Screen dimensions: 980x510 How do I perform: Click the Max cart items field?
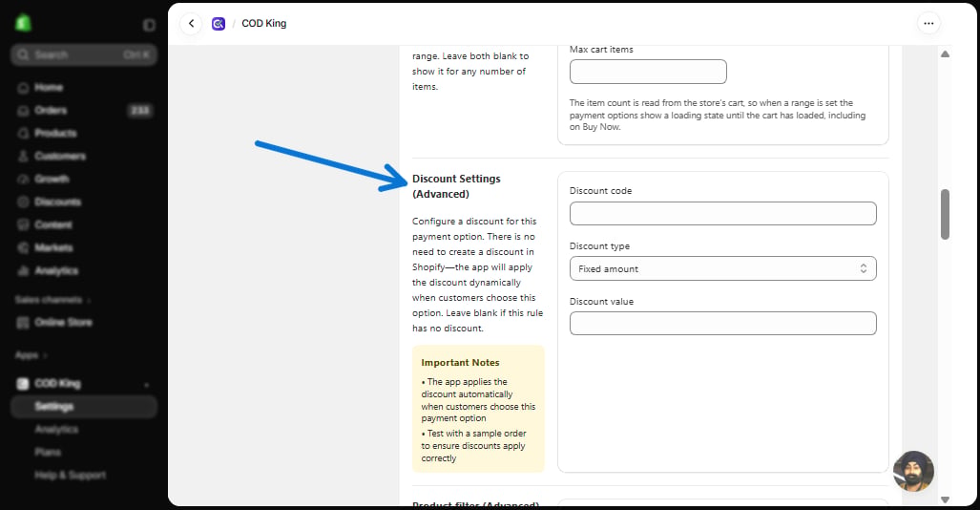pyautogui.click(x=648, y=72)
